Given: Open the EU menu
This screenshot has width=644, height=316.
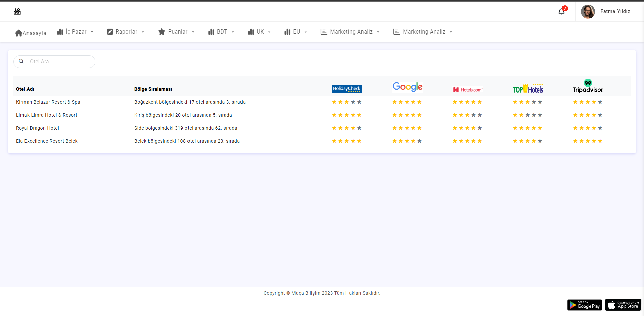Looking at the screenshot, I should (x=296, y=32).
